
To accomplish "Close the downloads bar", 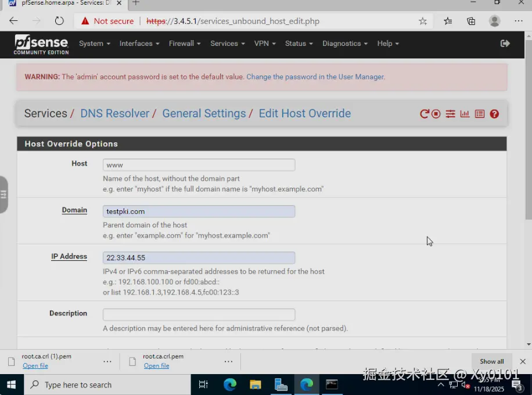I will 523,361.
